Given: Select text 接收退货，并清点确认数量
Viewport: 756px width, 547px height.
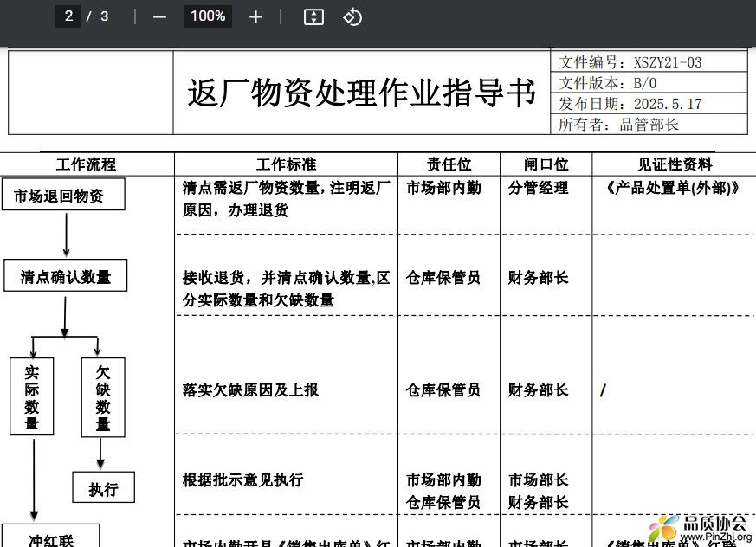Looking at the screenshot, I should [276, 278].
